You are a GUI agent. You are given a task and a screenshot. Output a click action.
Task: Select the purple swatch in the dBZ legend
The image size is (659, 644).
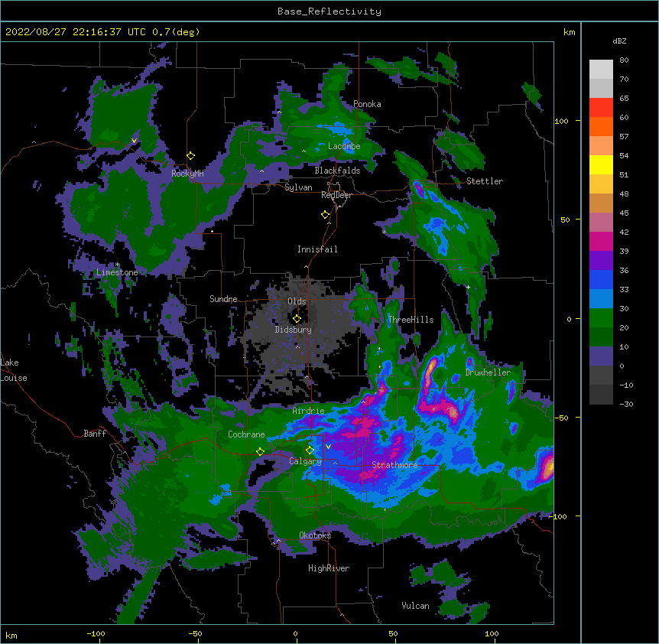(x=601, y=261)
